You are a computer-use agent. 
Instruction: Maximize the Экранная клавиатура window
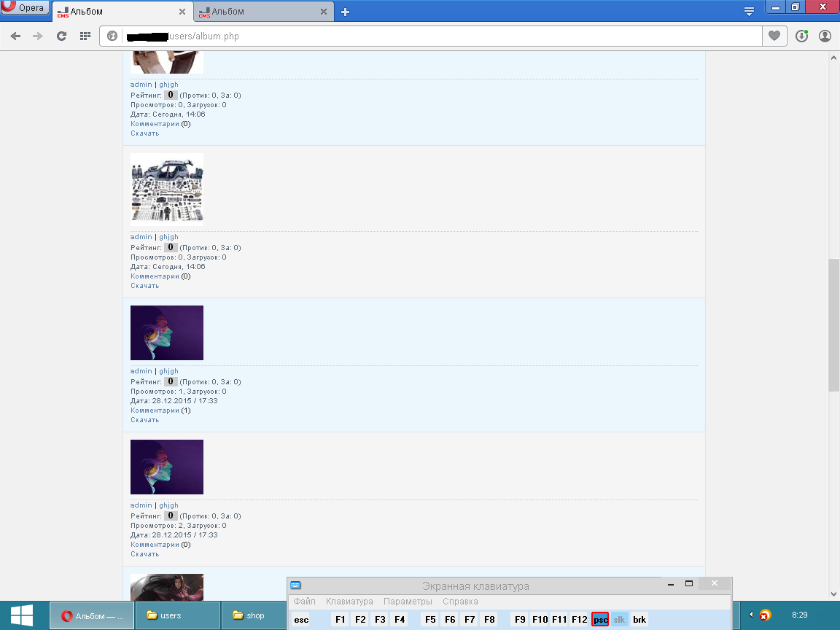[689, 584]
